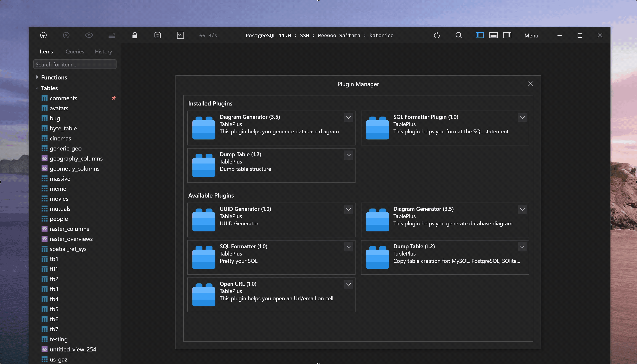Unpin the comments table via pin icon

pos(114,98)
